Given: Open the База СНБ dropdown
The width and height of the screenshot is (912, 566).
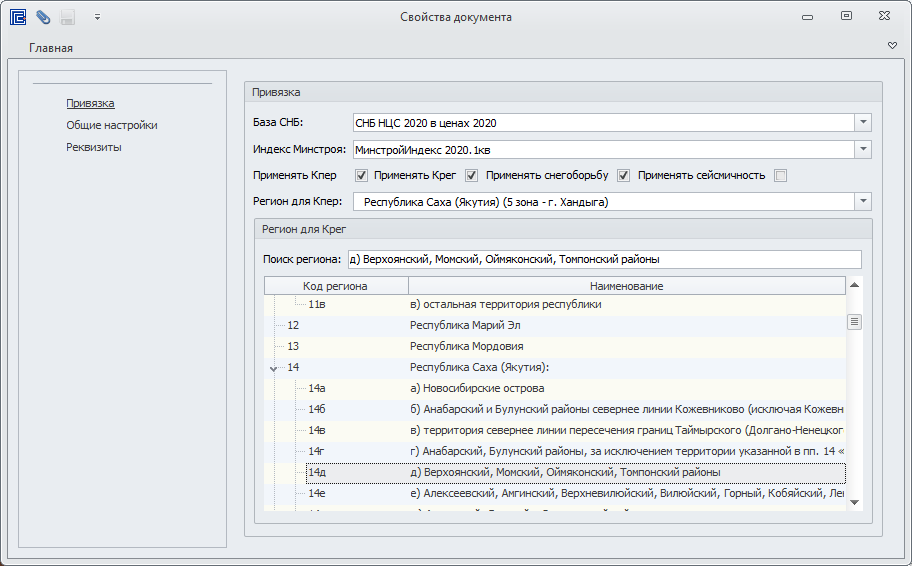Looking at the screenshot, I should tap(863, 122).
